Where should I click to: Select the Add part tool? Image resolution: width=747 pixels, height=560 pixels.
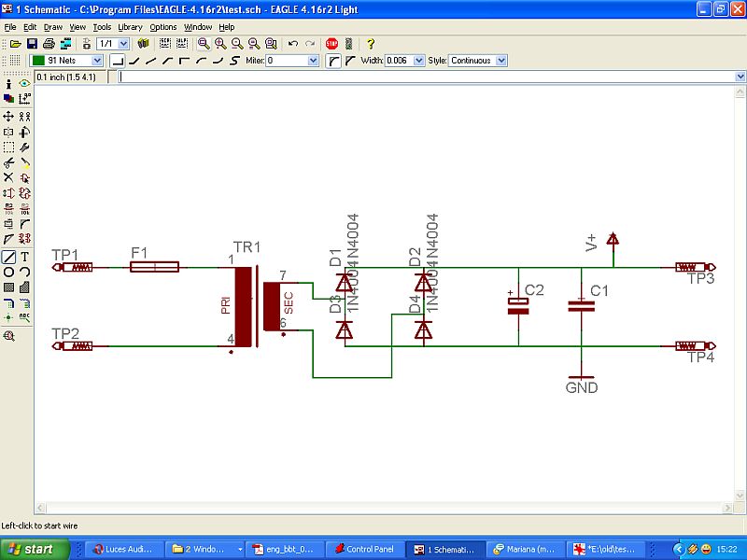(24, 178)
